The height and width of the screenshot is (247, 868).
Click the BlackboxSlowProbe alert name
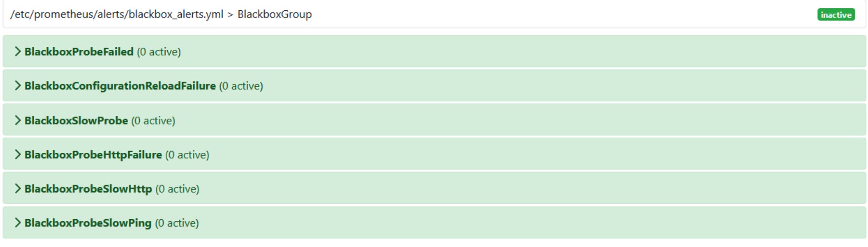click(x=76, y=121)
